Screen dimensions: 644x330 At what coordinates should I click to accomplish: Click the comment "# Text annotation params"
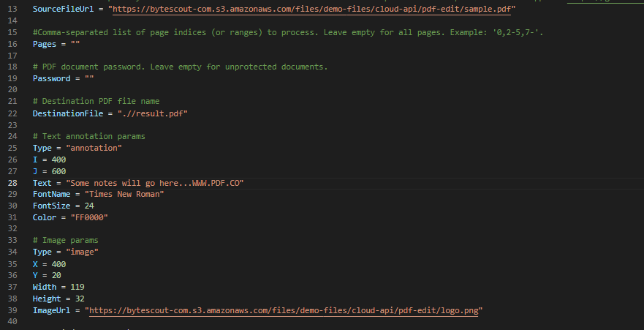tap(89, 136)
